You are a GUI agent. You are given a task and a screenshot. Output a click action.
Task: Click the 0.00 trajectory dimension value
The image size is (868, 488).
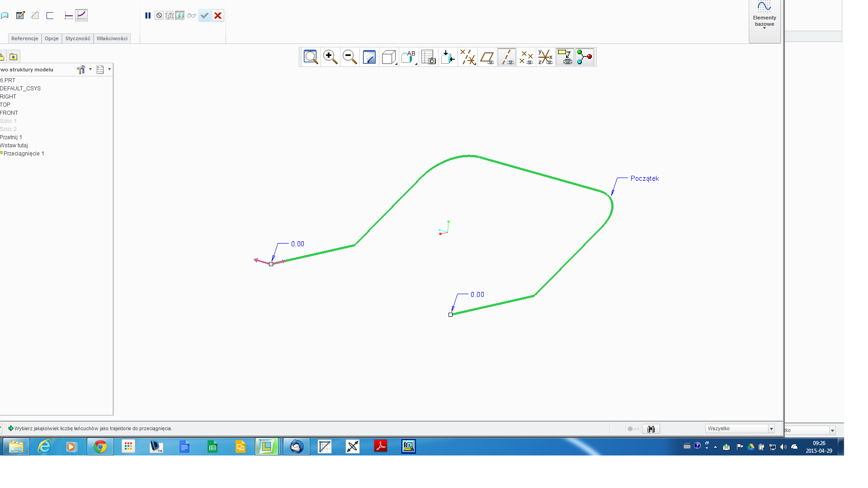(297, 244)
